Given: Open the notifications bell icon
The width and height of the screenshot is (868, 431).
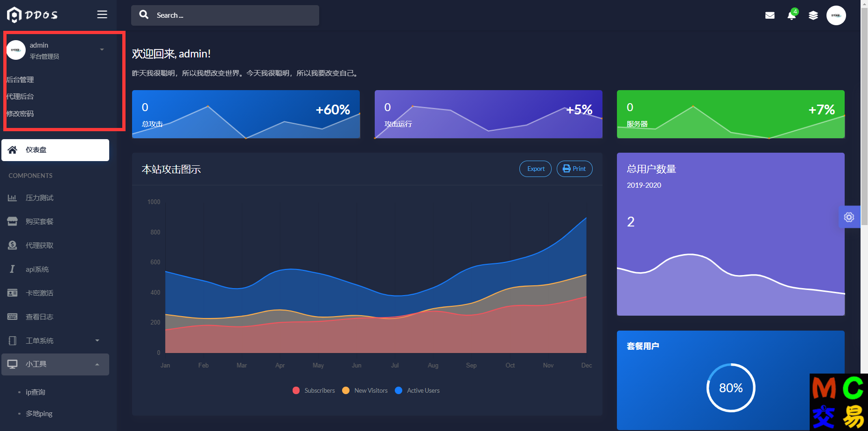Looking at the screenshot, I should tap(791, 15).
